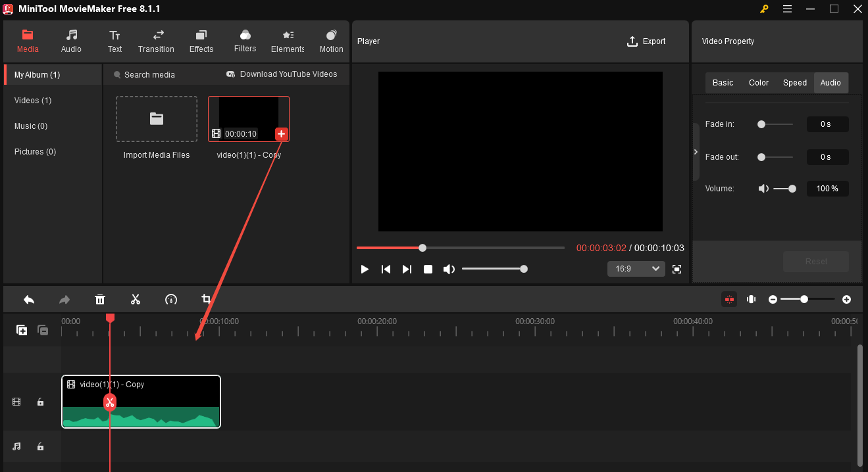The image size is (868, 472).
Task: Switch to the Basic property tab
Action: coord(723,83)
